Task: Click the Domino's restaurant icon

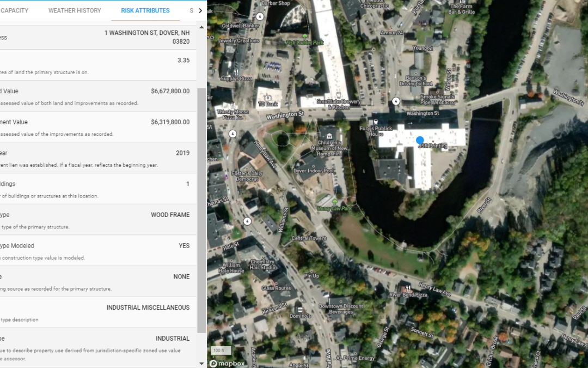Action: click(x=299, y=310)
